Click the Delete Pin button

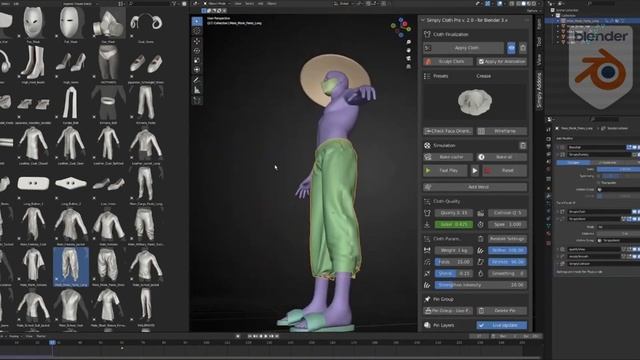502,311
